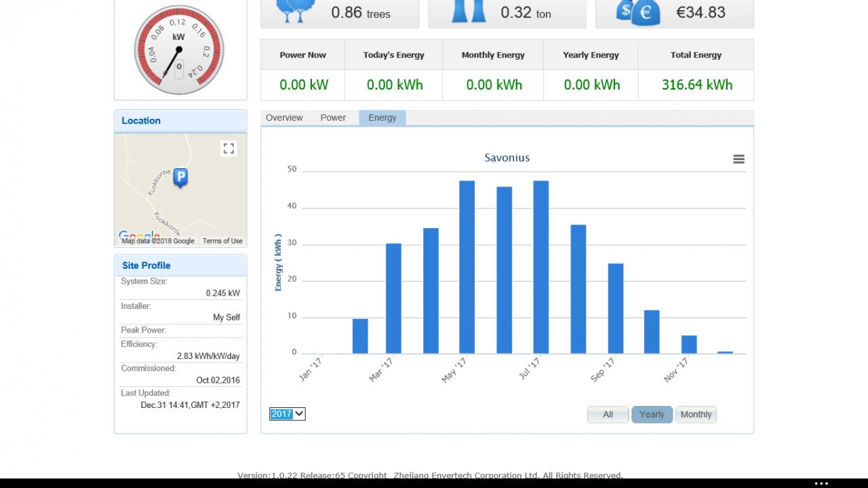Click the Installer value "My Self"
This screenshot has width=868, height=488.
pos(226,318)
